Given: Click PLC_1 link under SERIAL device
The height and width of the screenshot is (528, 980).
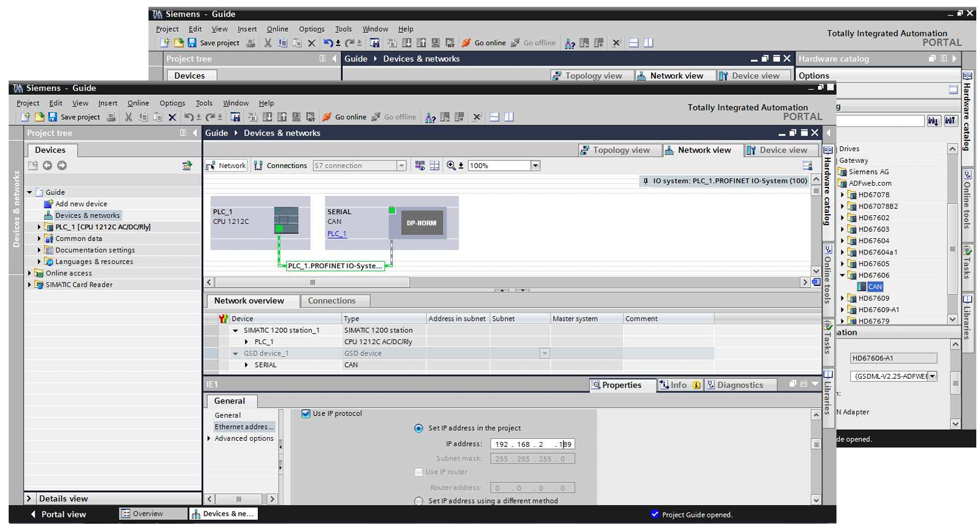Looking at the screenshot, I should pos(337,234).
